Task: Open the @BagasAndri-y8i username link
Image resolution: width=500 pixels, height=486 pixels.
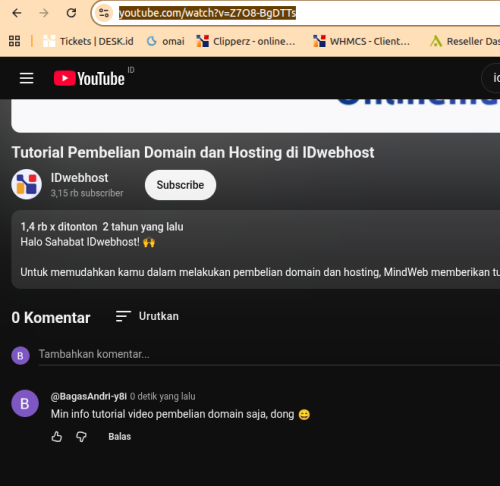Action: point(89,396)
